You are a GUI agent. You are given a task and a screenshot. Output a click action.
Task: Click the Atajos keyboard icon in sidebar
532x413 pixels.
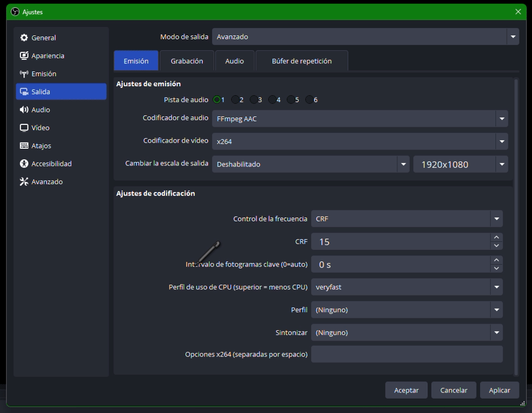[x=24, y=146]
